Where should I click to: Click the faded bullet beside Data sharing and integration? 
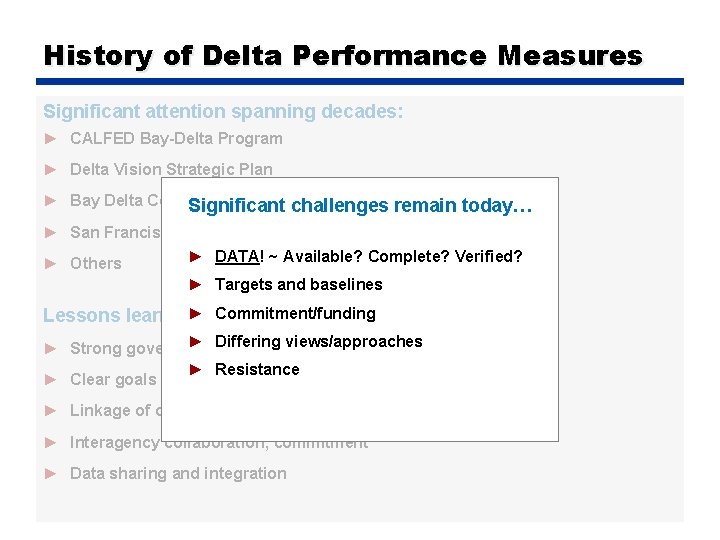pos(51,474)
